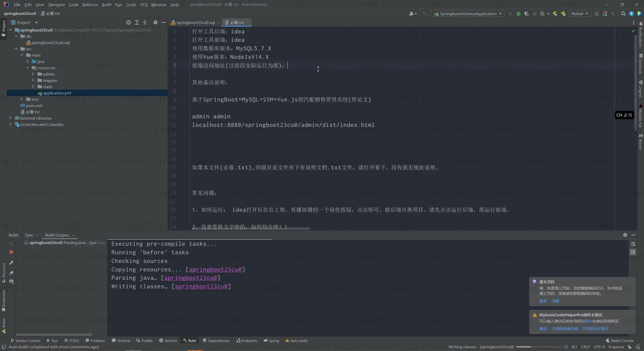Click the Collapse All icon in Project panel
Viewport: 644px width, 351px height.
click(x=145, y=22)
